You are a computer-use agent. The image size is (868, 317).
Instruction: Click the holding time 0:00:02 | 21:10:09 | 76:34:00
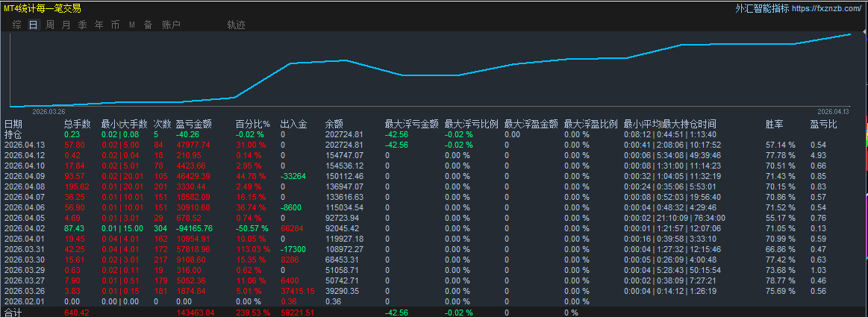pyautogui.click(x=674, y=218)
